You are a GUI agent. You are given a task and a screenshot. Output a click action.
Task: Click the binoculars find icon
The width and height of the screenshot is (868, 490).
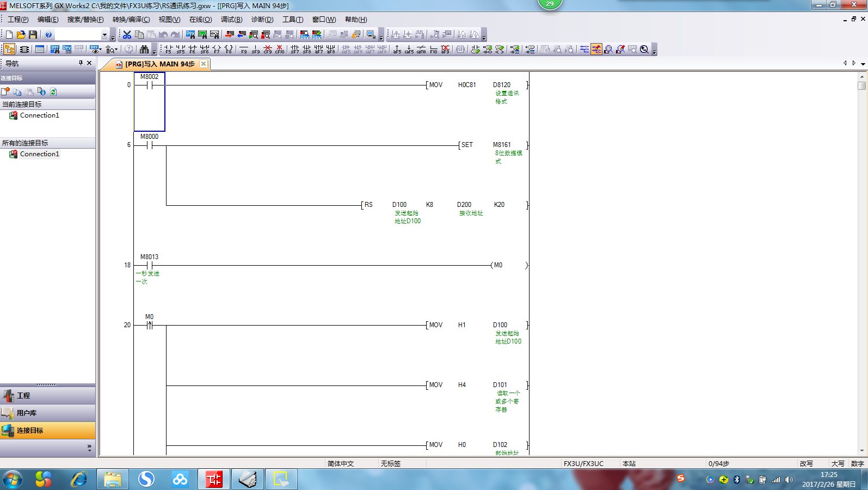(144, 50)
